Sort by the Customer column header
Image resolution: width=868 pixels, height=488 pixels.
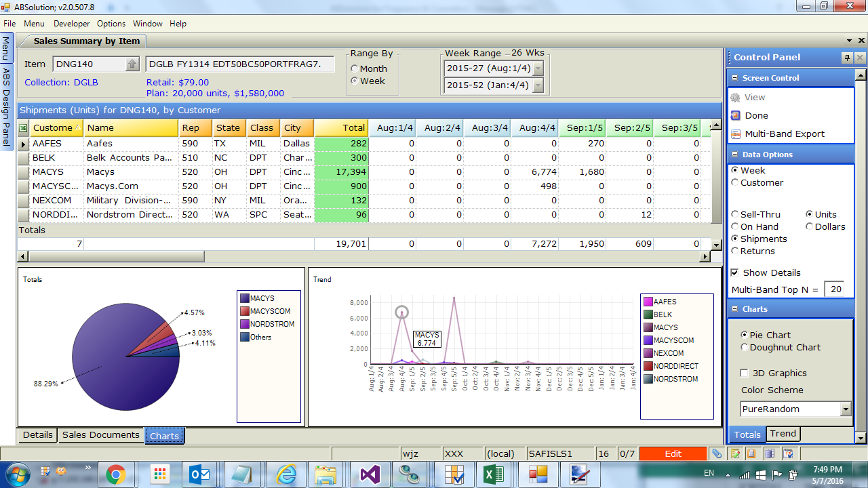pyautogui.click(x=57, y=127)
